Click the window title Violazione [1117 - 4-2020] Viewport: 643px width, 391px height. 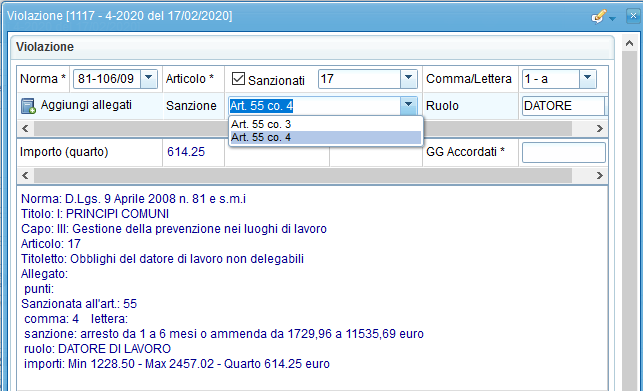pos(120,16)
